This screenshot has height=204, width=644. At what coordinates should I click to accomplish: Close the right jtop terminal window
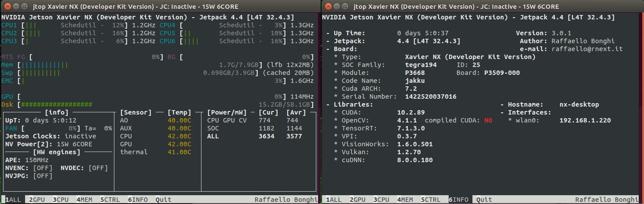(328, 7)
